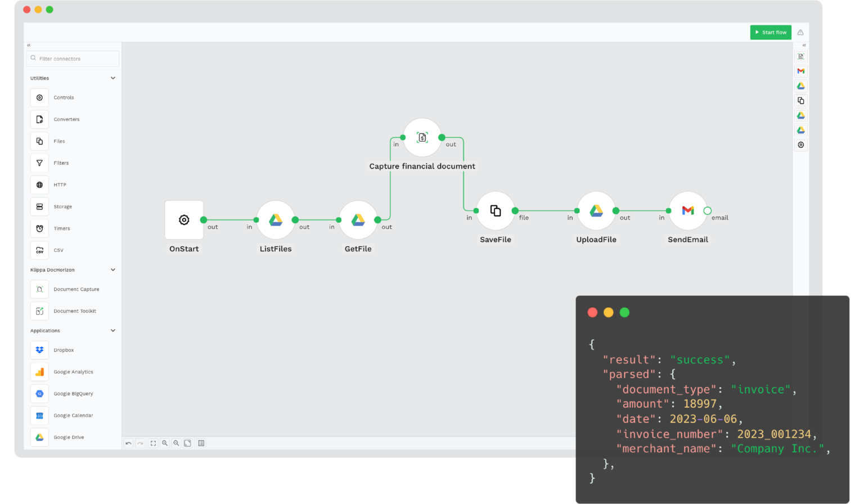Screen dimensions: 864x504
Task: Collapse the left connector panel
Action: tap(28, 45)
